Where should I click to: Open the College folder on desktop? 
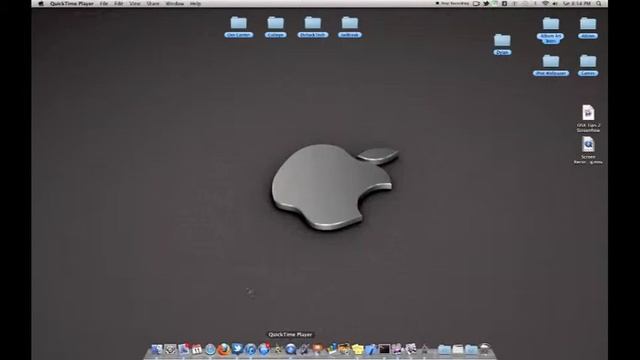pyautogui.click(x=276, y=27)
